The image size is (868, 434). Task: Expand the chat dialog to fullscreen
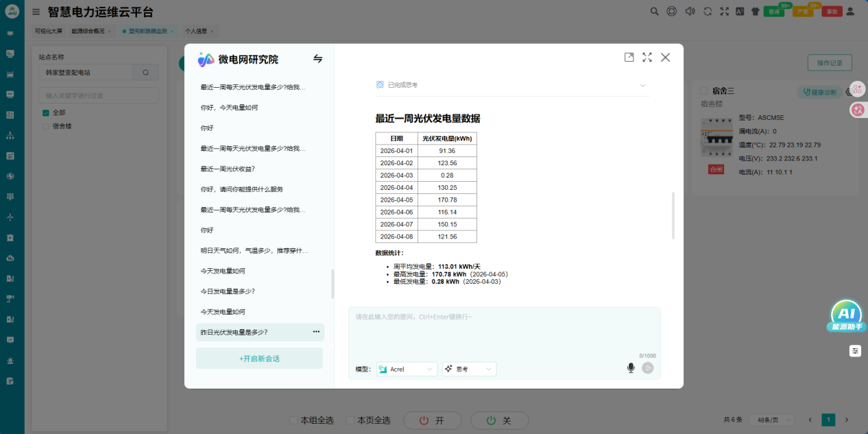pyautogui.click(x=647, y=58)
